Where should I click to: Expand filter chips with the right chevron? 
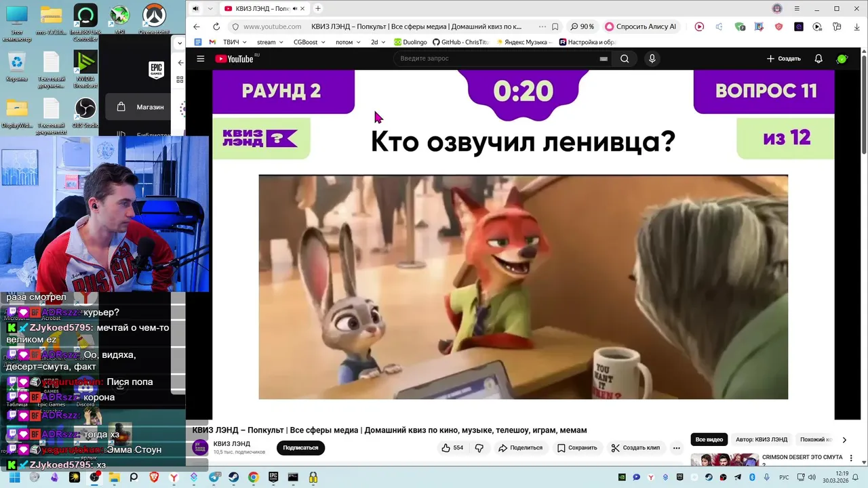pos(844,440)
